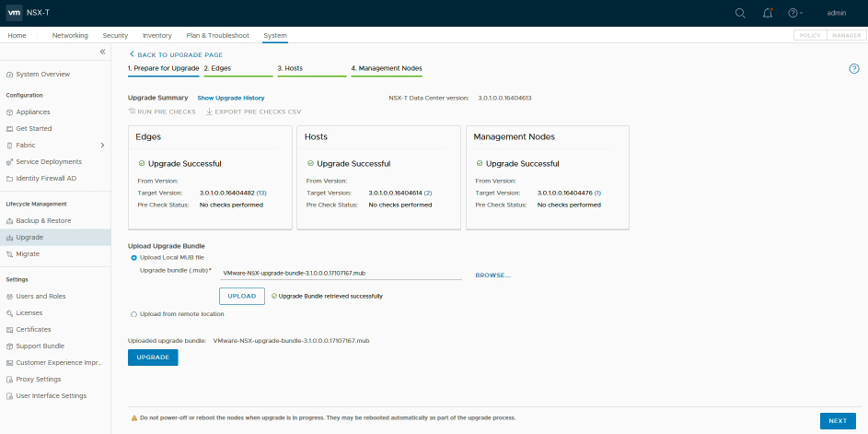This screenshot has height=434, width=868.
Task: Click the Proxy Settings sidebar icon
Action: [x=9, y=380]
